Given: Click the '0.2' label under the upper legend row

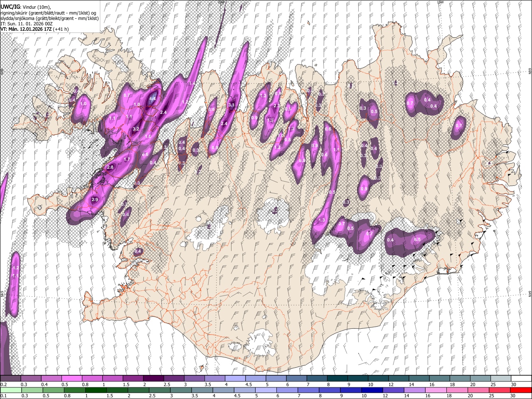Looking at the screenshot, I should [x=3, y=384].
